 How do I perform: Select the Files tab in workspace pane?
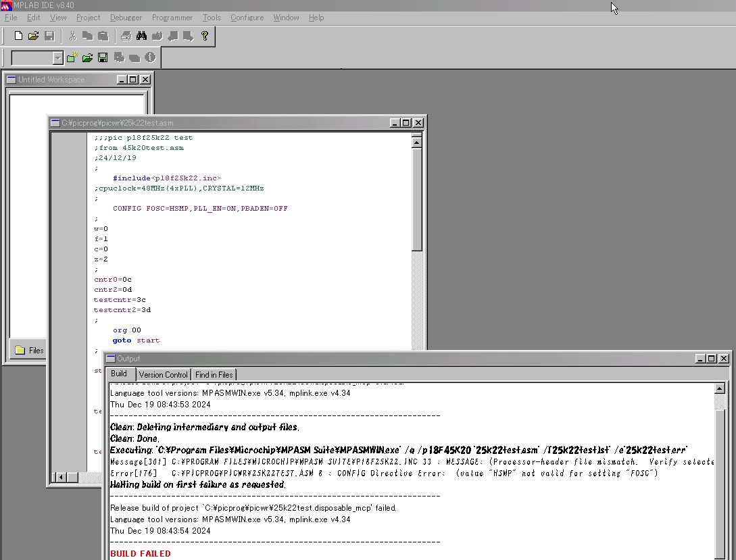pos(29,351)
